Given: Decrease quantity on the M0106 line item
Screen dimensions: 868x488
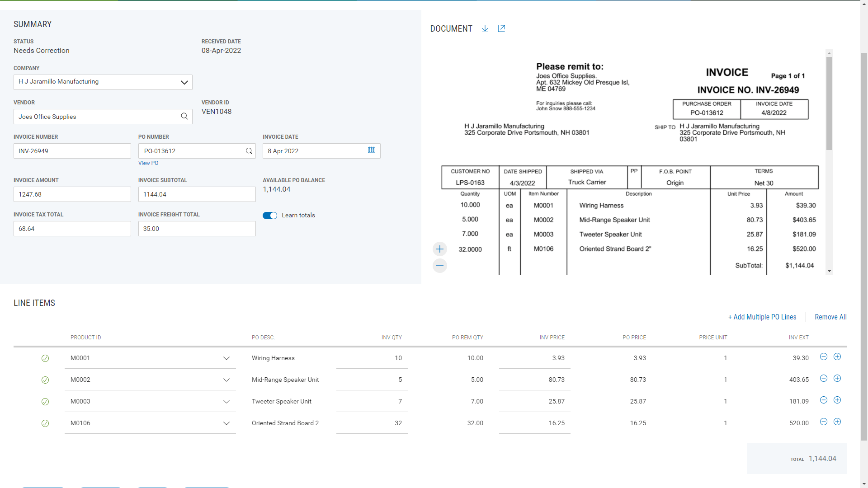Looking at the screenshot, I should pyautogui.click(x=824, y=422).
